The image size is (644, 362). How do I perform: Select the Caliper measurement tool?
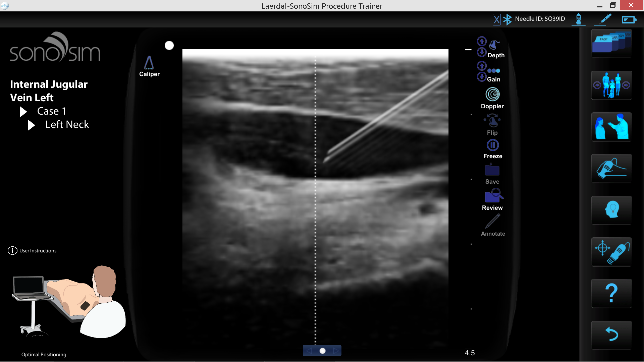pyautogui.click(x=149, y=65)
